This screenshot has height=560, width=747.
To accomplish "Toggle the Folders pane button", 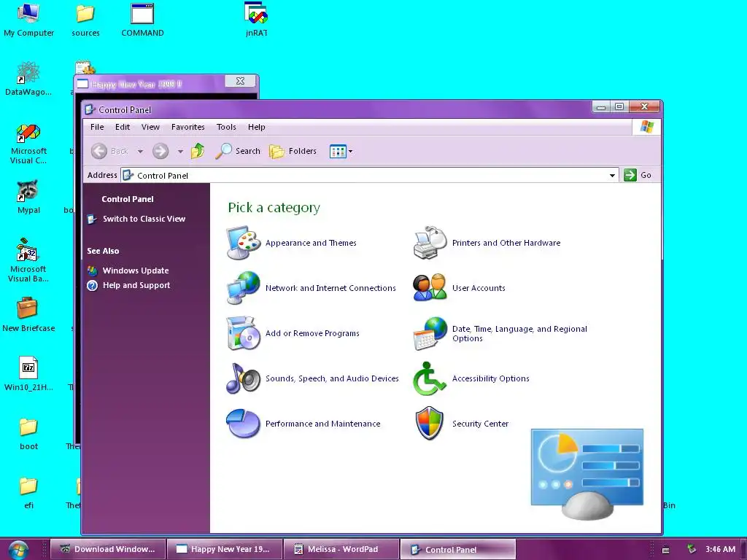I will 293,151.
